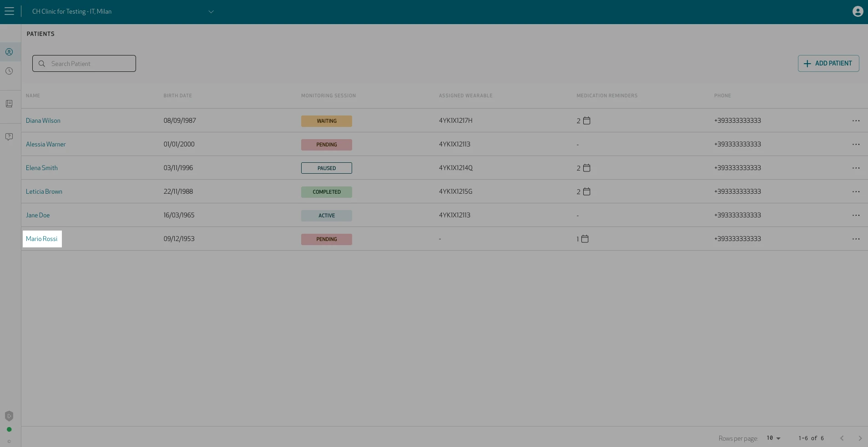Screen dimensions: 868x447
Task: Click the ASSIGNED WEARABLE column header
Action: pos(466,95)
